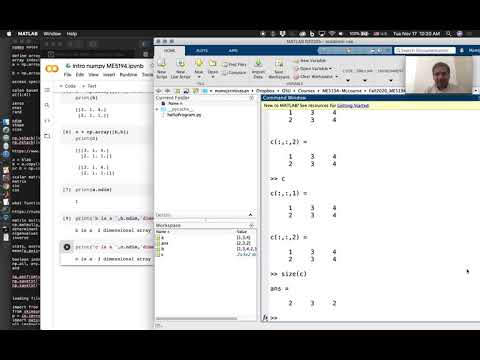Click the Colab logo icon
The image size is (480, 360).
tap(52, 69)
